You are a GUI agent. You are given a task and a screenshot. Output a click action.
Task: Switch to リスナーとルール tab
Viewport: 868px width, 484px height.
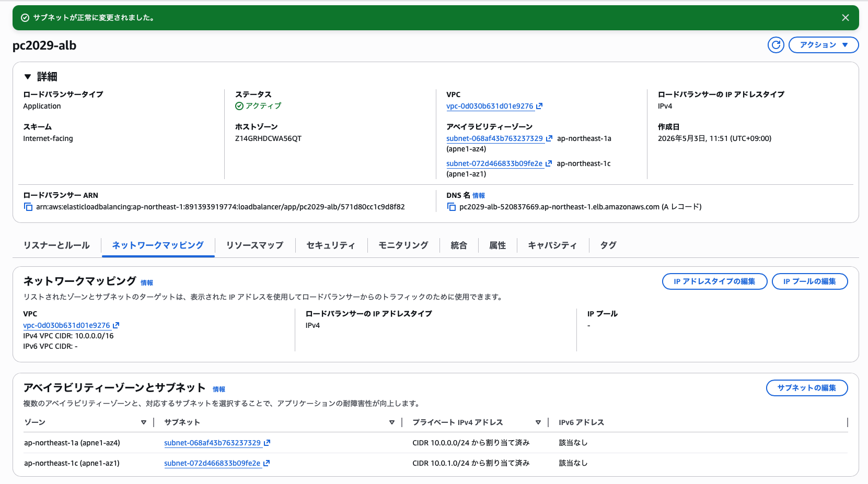56,245
